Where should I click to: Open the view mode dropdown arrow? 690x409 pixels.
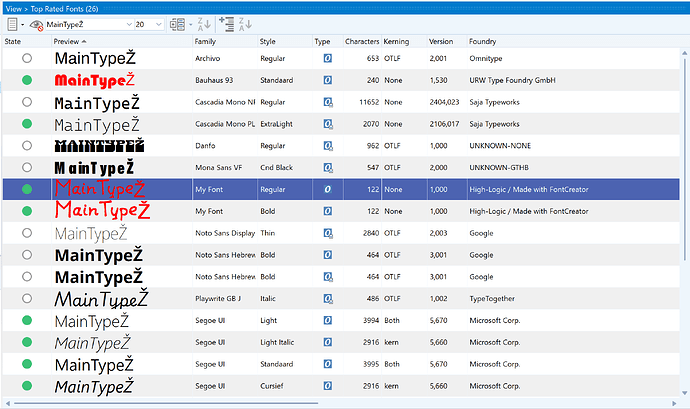pyautogui.click(x=22, y=25)
